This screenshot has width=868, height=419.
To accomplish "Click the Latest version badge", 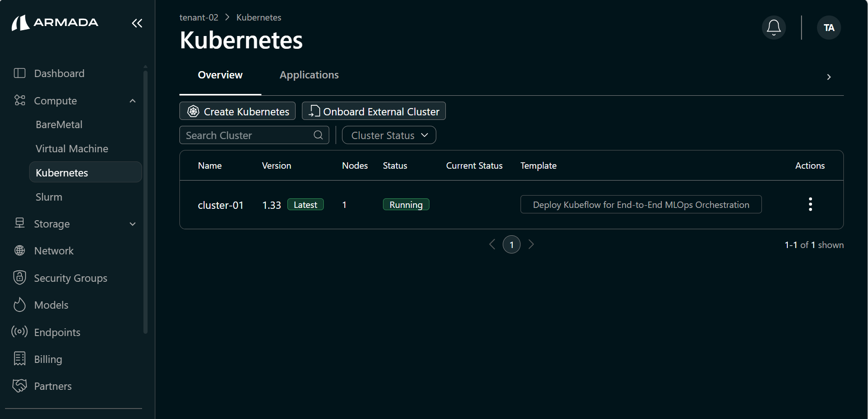I will point(306,205).
